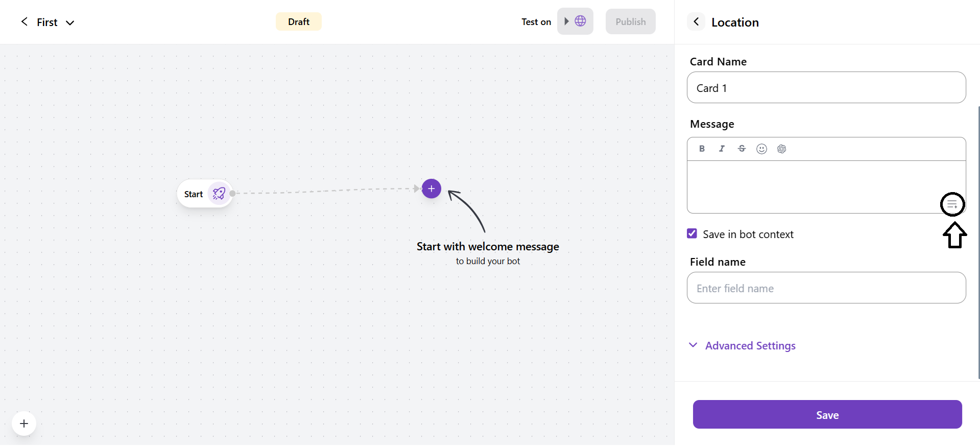Navigate back using arrow beside First

click(x=24, y=21)
